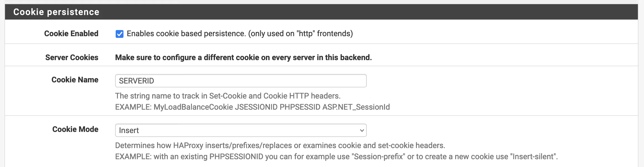The width and height of the screenshot is (644, 167).
Task: Click the Set-Cookie header description text
Action: (x=228, y=97)
